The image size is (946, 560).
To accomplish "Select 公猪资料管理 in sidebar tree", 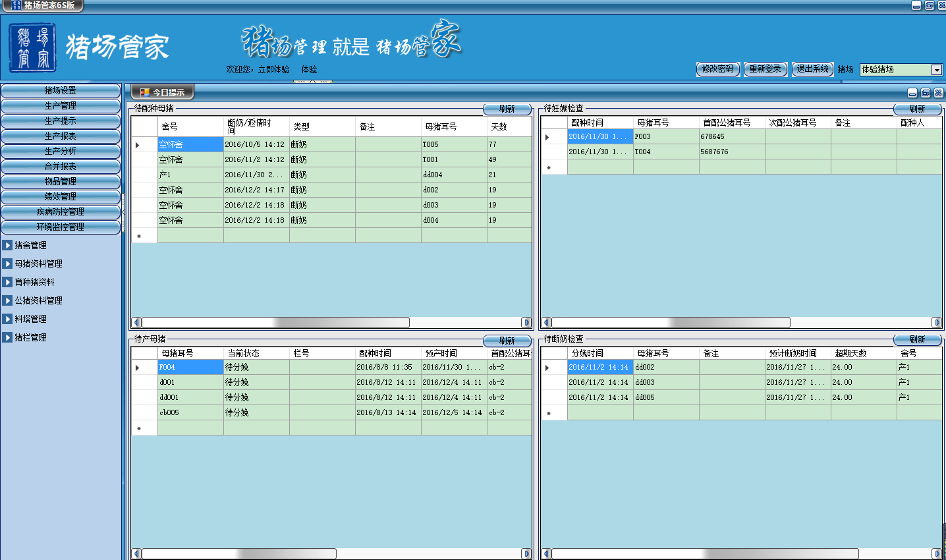I will pyautogui.click(x=39, y=300).
